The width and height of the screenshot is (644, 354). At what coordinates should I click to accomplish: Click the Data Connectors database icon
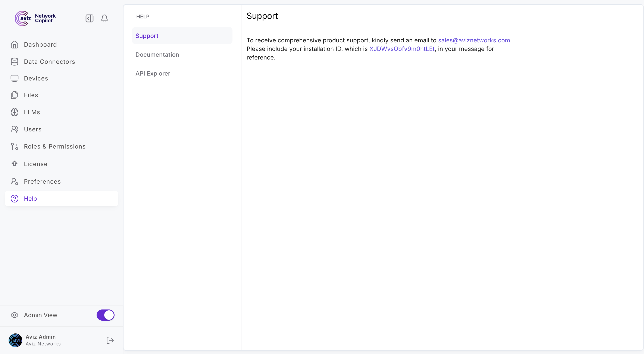(x=15, y=62)
